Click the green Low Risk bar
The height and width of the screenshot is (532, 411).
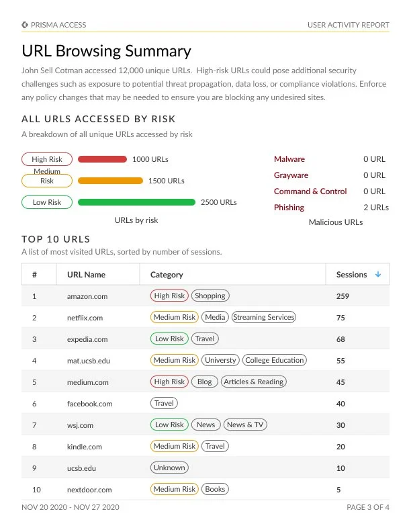coord(136,202)
